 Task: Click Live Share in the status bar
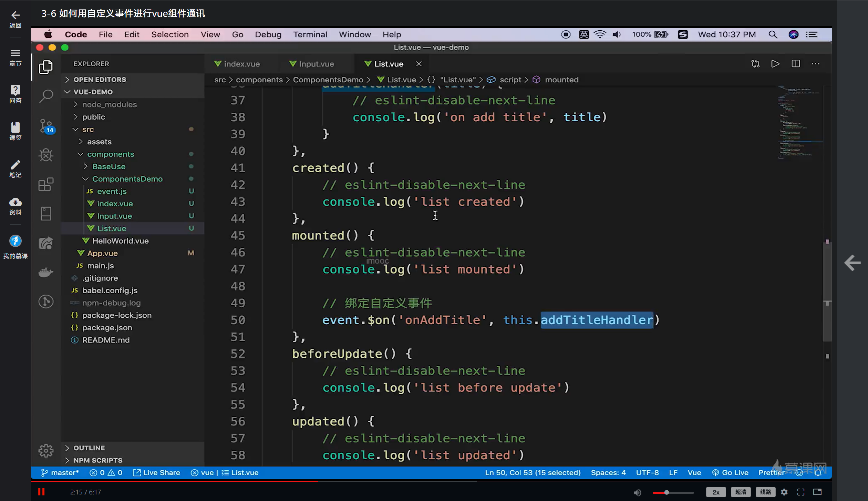point(157,472)
